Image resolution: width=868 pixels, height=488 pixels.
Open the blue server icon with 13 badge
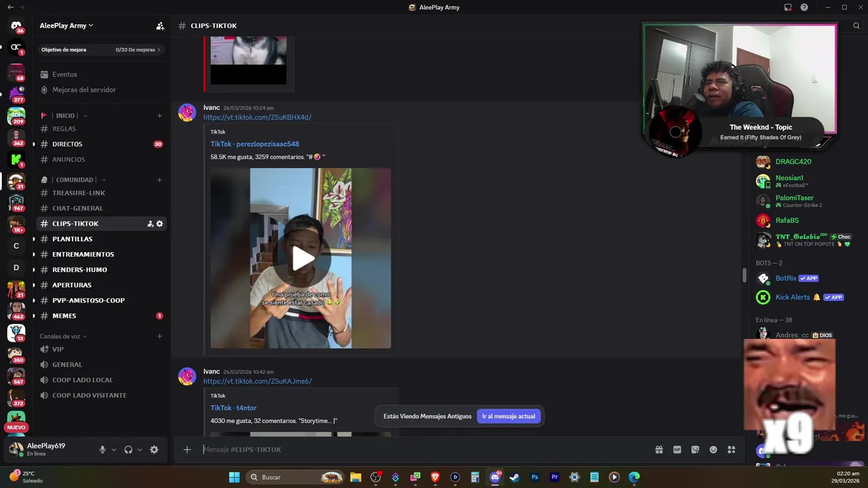pyautogui.click(x=16, y=333)
